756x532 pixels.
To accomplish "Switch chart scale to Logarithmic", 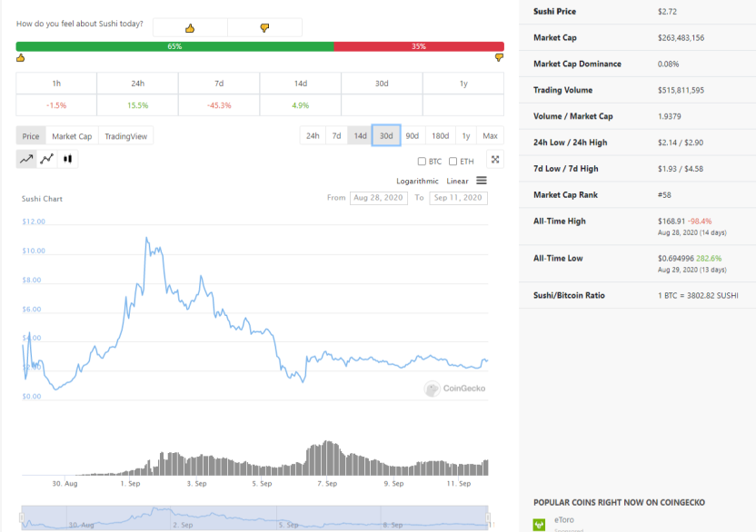I will (417, 182).
